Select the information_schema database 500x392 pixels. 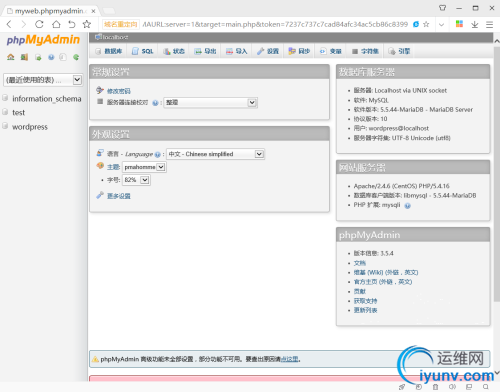47,99
